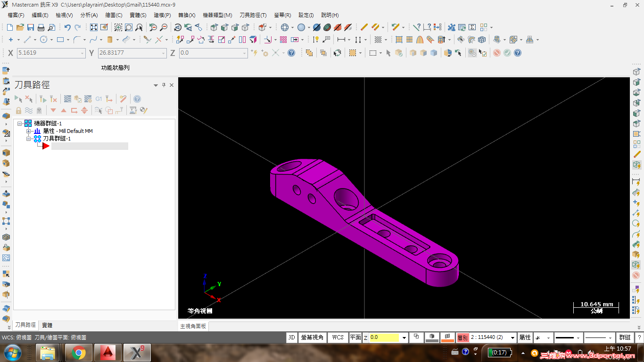The image size is (644, 362).
Task: Click the 屬性 button in status bar
Action: [x=525, y=337]
